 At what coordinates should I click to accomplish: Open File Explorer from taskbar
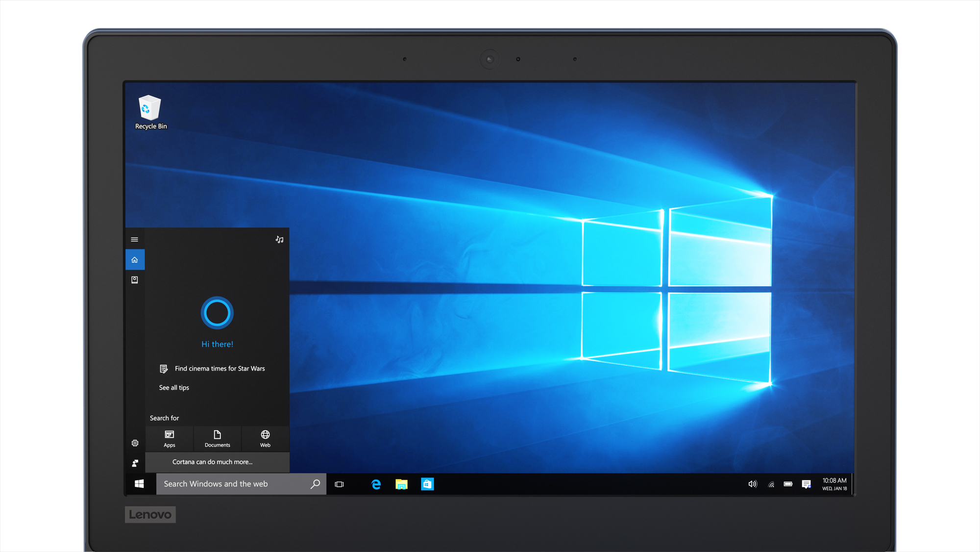pos(401,484)
